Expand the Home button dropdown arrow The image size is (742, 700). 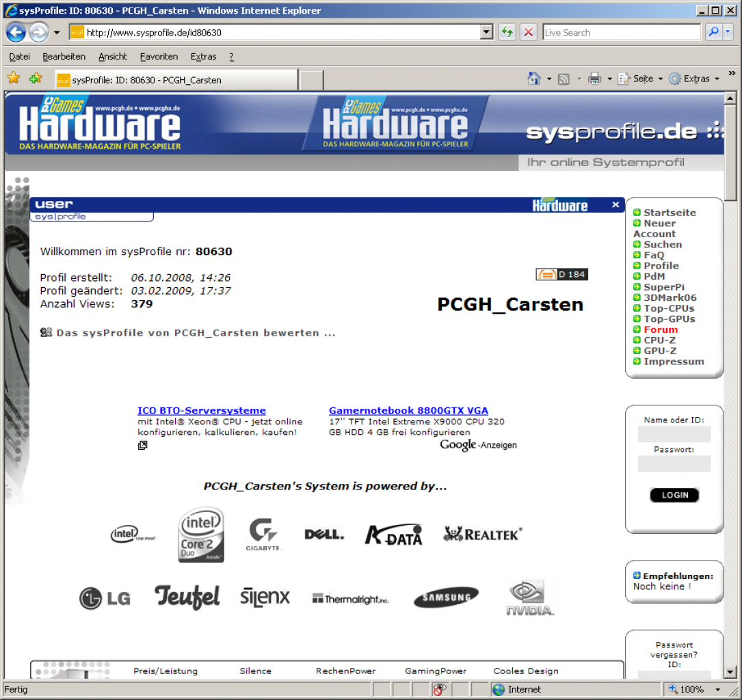(549, 79)
